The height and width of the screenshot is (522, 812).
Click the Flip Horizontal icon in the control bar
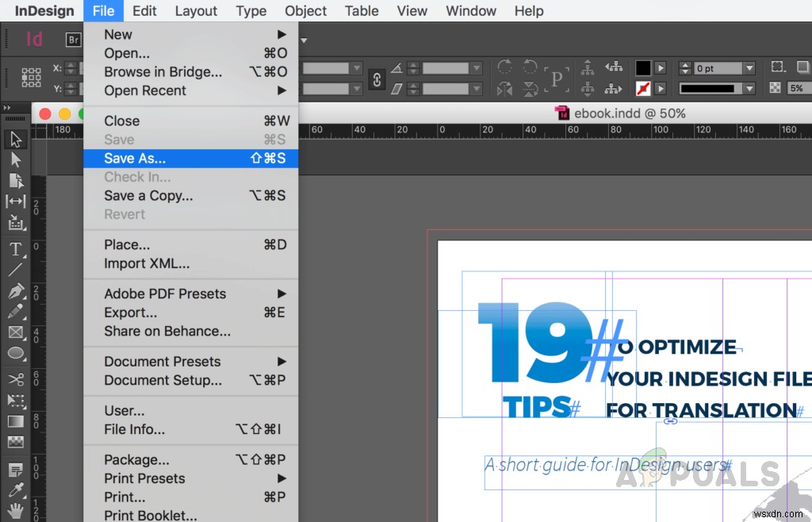(x=505, y=90)
